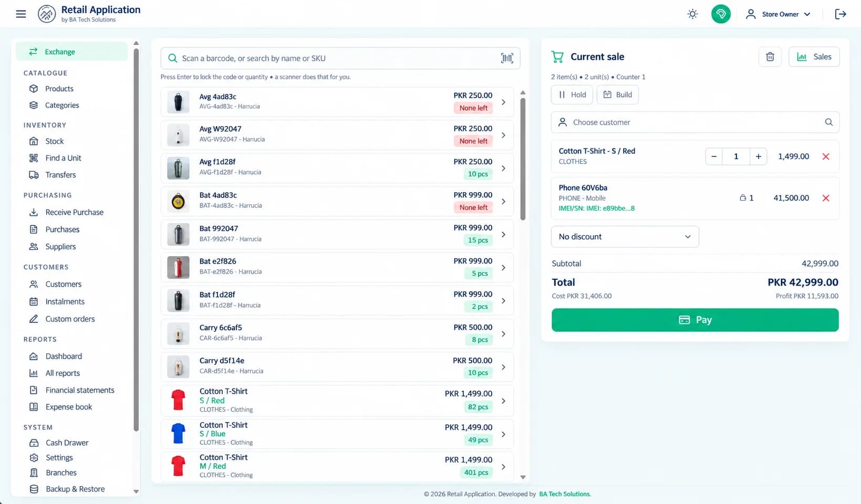The width and height of the screenshot is (861, 504).
Task: Expand the Cotton T-Shirt S / Blue chevron
Action: pyautogui.click(x=503, y=434)
